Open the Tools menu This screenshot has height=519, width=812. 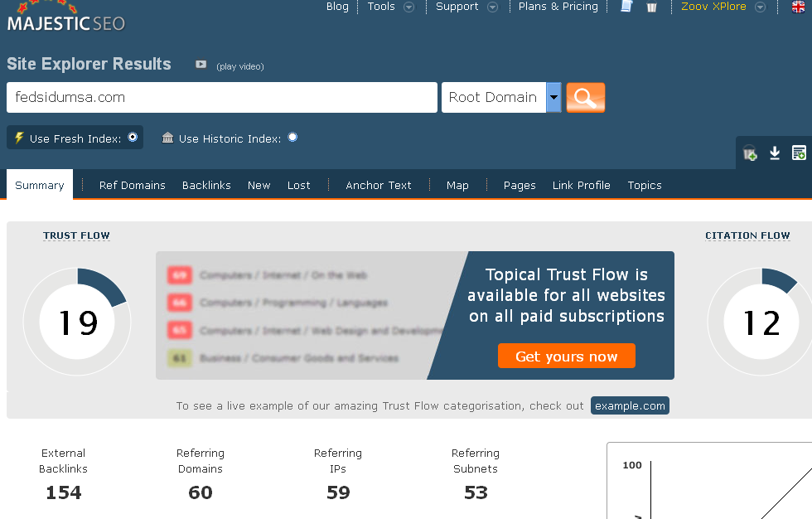[381, 6]
